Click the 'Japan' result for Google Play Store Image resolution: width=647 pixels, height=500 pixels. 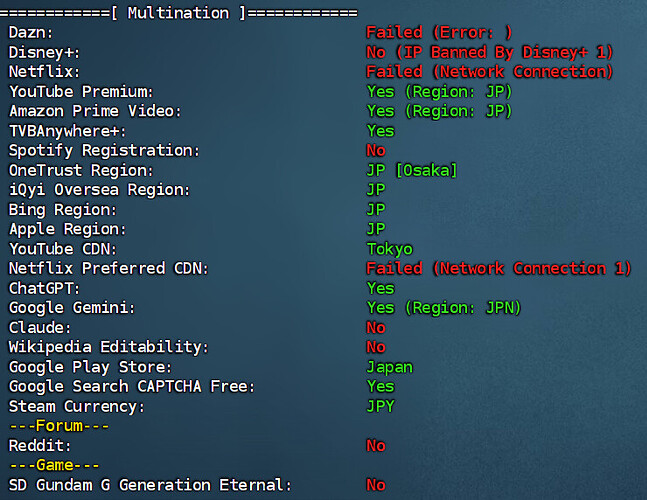[390, 367]
